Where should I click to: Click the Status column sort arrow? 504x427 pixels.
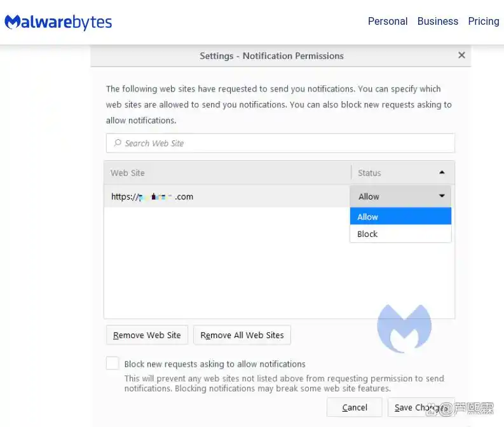(x=442, y=173)
